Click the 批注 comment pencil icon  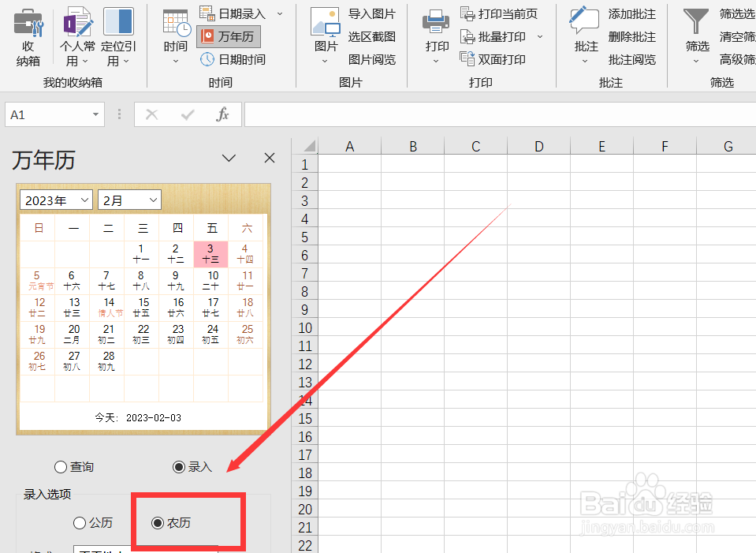584,21
